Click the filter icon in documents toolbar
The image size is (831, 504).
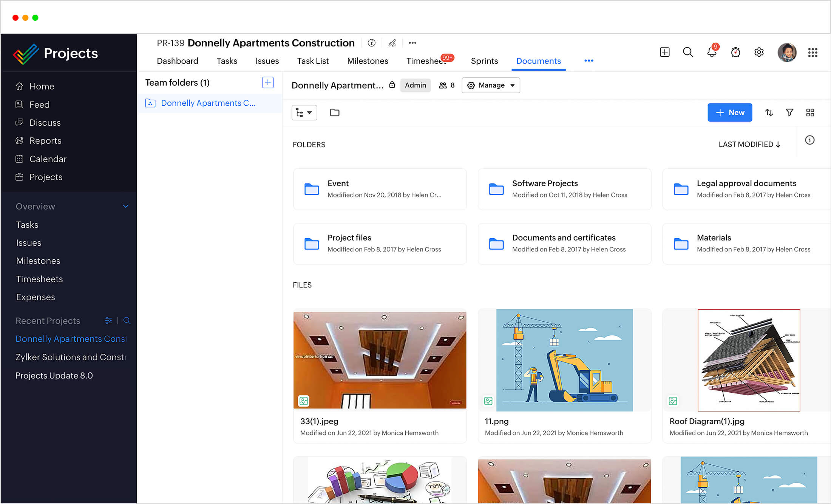790,112
